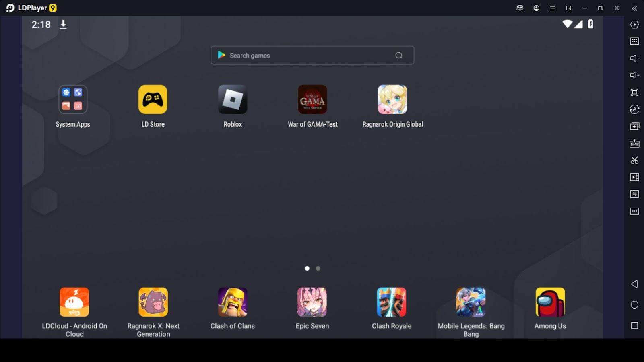Toggle emulator fullscreen mode
Screen dimensions: 644x362
point(634,93)
